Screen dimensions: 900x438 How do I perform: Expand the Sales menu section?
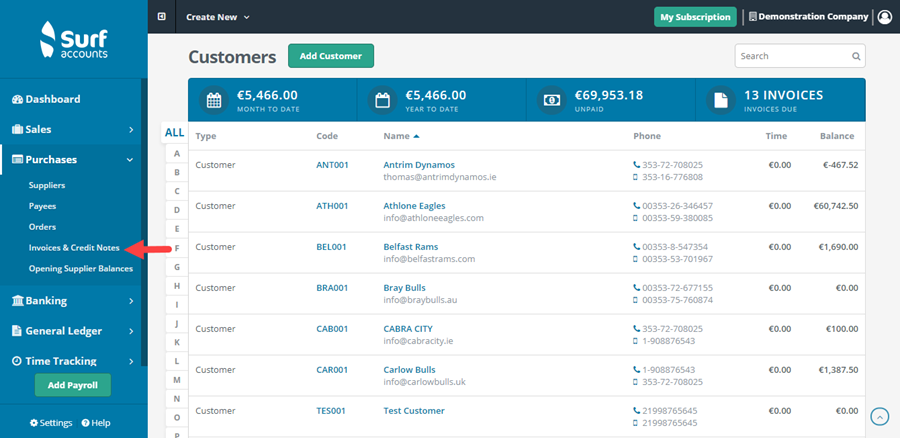(73, 129)
